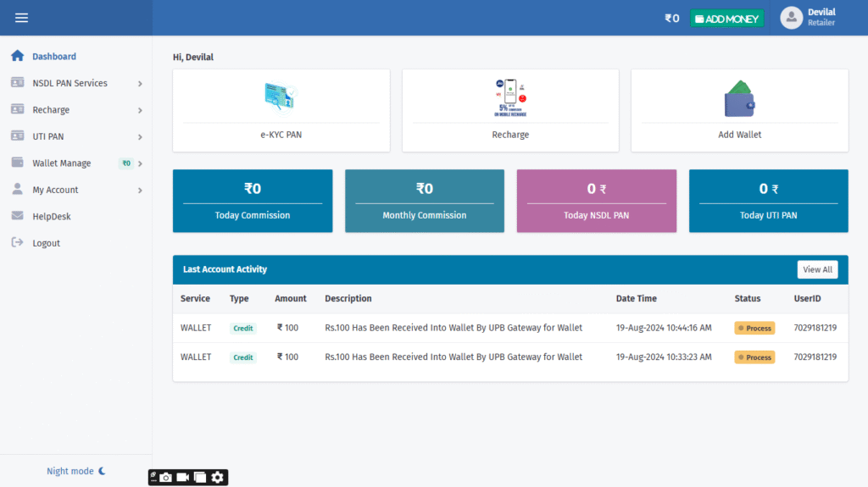The width and height of the screenshot is (868, 487).
Task: Click the pink Today NSDL PAN card
Action: (596, 201)
